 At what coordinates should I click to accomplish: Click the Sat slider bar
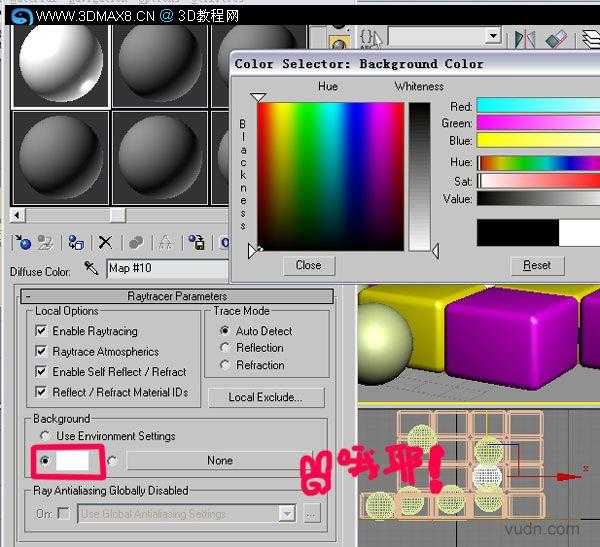coord(538,180)
